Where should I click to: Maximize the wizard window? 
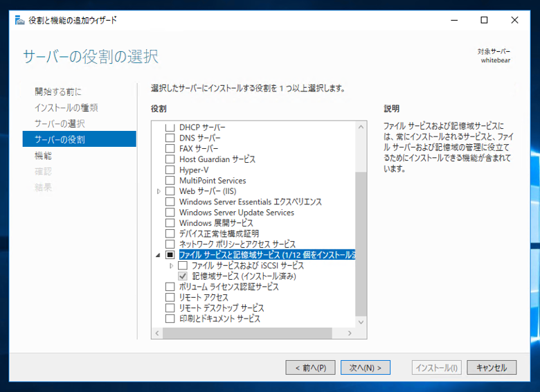(484, 20)
